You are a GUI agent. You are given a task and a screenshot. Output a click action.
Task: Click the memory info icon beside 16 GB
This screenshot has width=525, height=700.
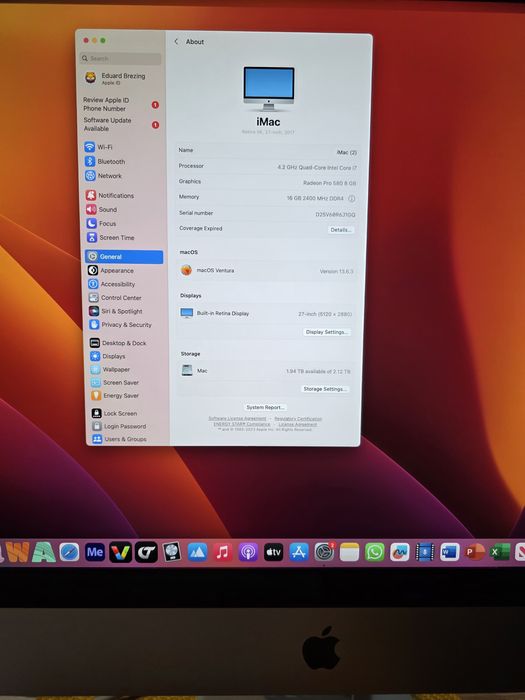pos(352,199)
